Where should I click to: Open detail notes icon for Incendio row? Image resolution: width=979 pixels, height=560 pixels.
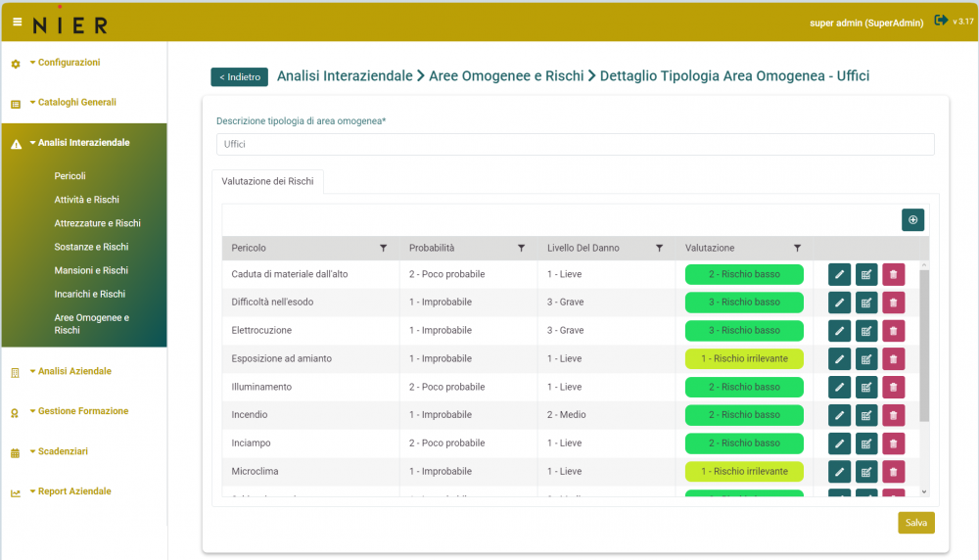tap(866, 415)
